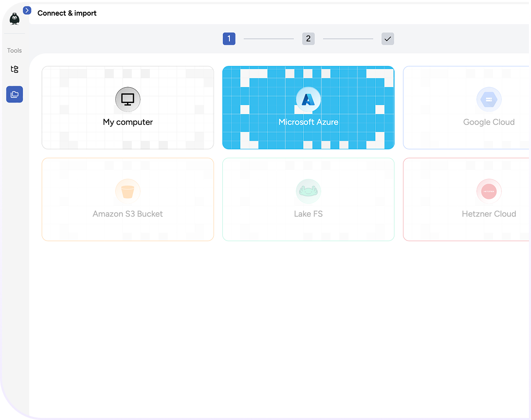Click the monitor icon on My computer card

pos(127,99)
